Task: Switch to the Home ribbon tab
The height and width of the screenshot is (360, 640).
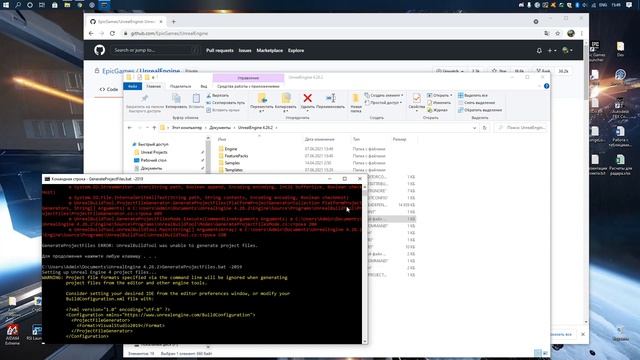Action: [x=153, y=86]
